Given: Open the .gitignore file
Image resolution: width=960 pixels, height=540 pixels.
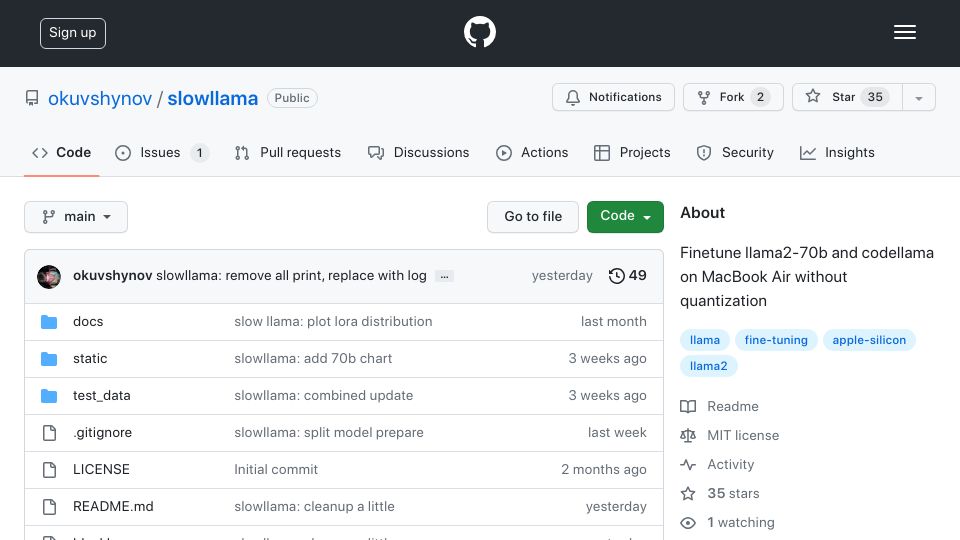Looking at the screenshot, I should 102,432.
